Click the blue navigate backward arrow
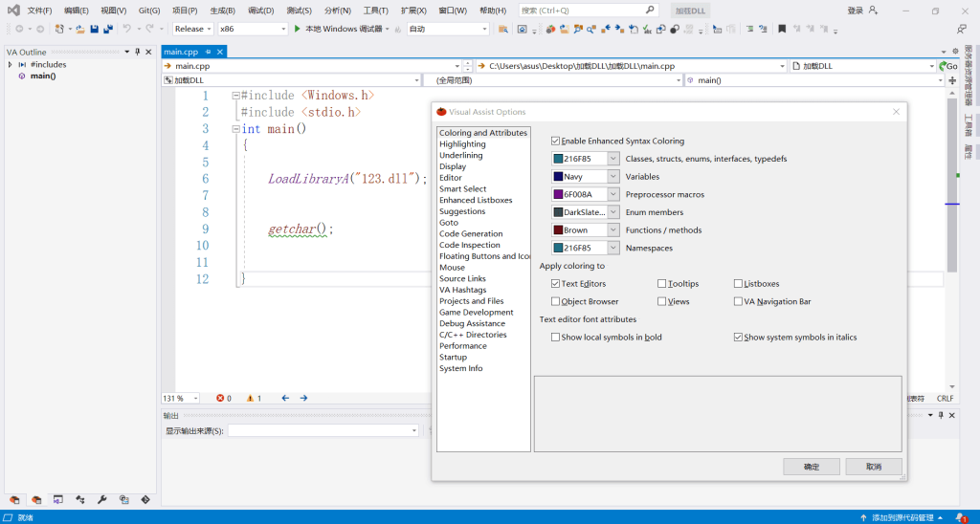980x524 pixels. pos(285,398)
